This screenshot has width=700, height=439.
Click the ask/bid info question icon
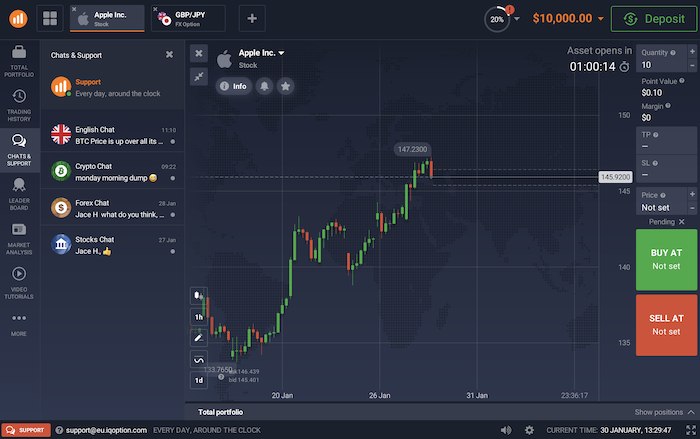click(221, 377)
